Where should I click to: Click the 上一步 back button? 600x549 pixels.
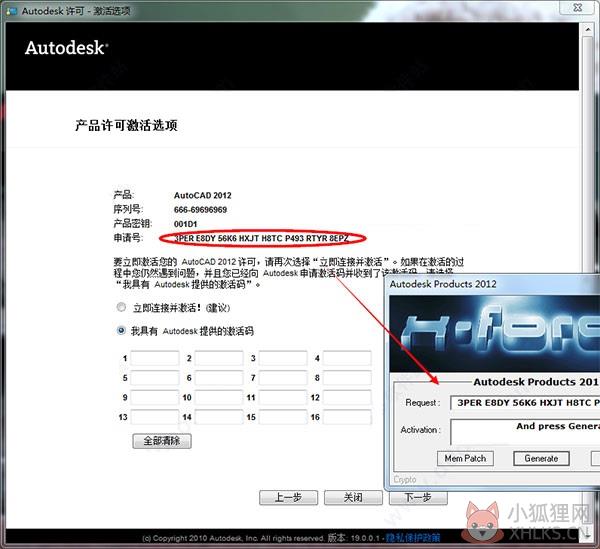(x=289, y=497)
